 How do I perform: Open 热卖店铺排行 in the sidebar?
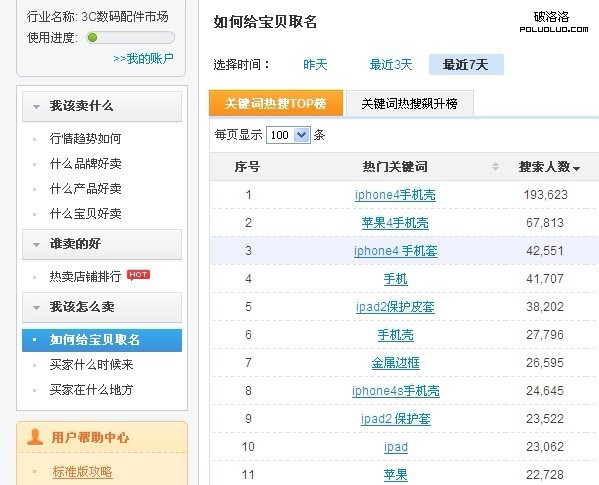(85, 276)
